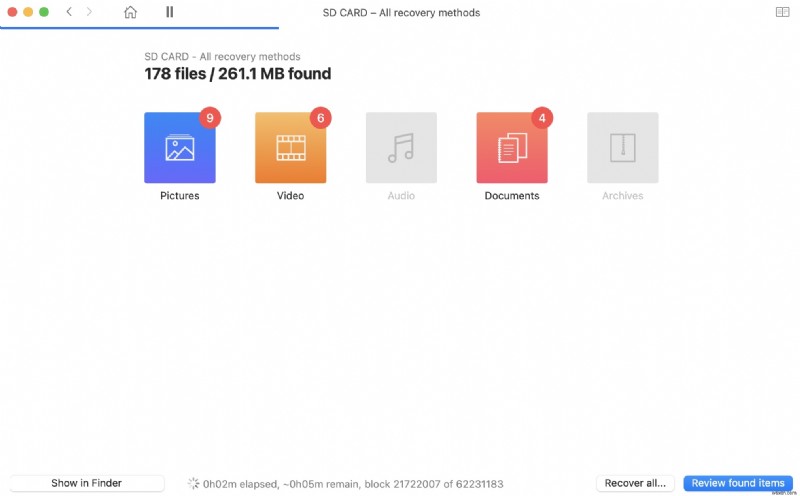Viewport: 800px width, 496px height.
Task: Click the Pictures label text
Action: (x=180, y=195)
